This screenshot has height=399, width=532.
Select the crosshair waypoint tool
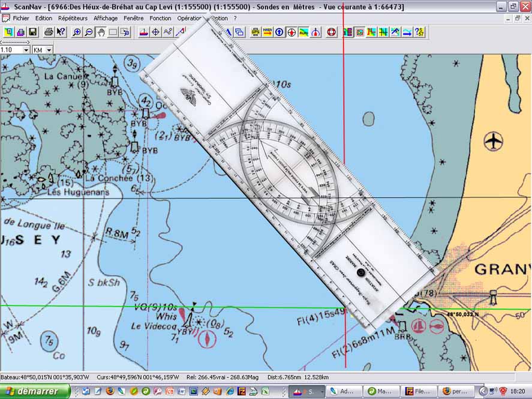click(x=156, y=32)
